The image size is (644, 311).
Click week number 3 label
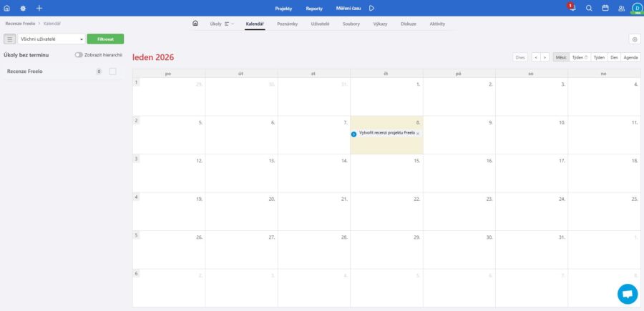[x=136, y=159]
